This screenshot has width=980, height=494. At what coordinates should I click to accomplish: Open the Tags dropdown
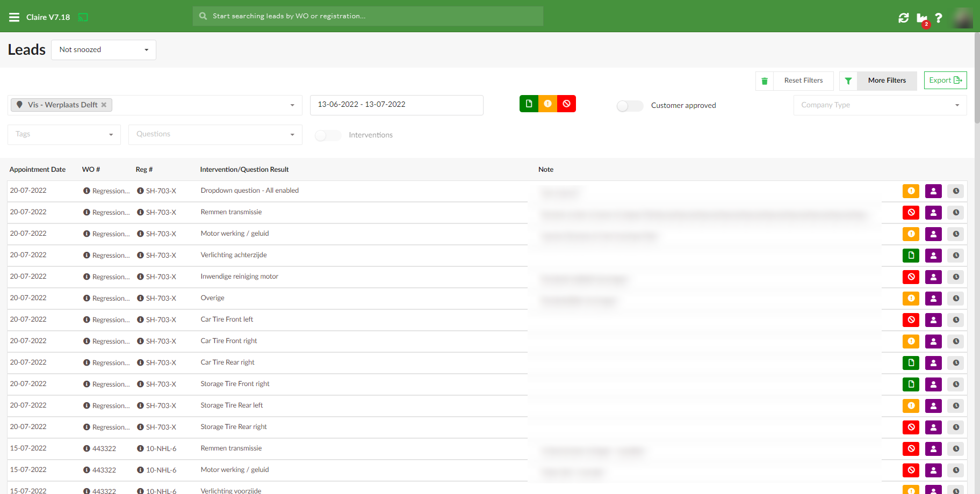pos(64,134)
